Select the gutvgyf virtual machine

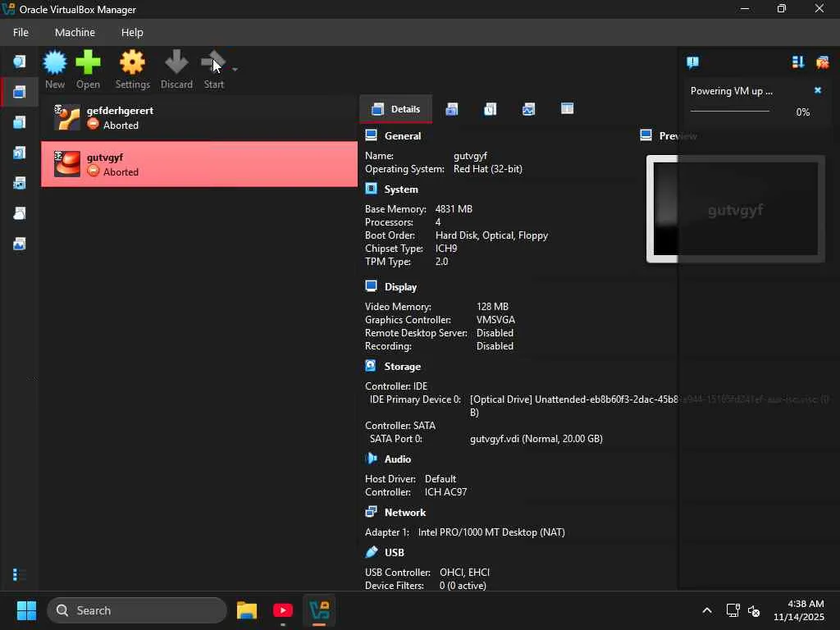pos(199,164)
